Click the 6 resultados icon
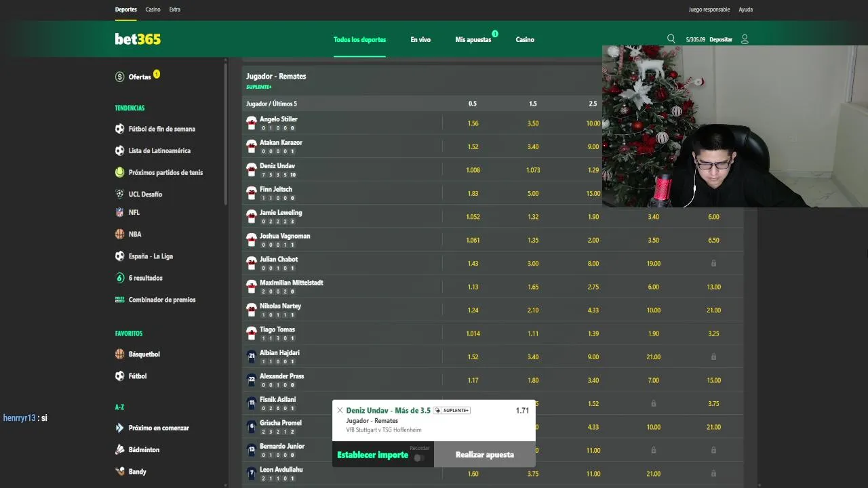The height and width of the screenshot is (488, 868). coord(120,278)
